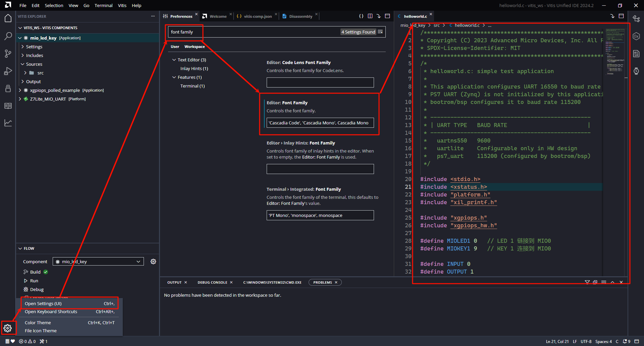Click the chevron-up maximize panel icon

click(x=612, y=282)
